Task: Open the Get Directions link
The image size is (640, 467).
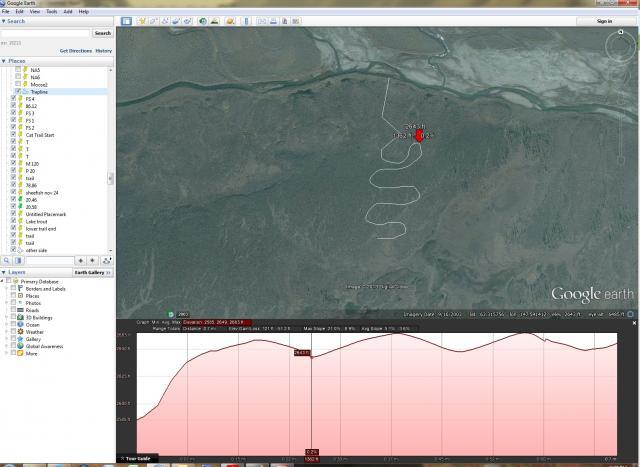Action: point(75,50)
